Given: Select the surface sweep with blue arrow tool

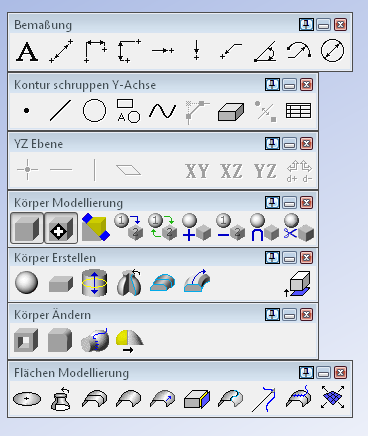Looking at the screenshot, I should [163, 399].
